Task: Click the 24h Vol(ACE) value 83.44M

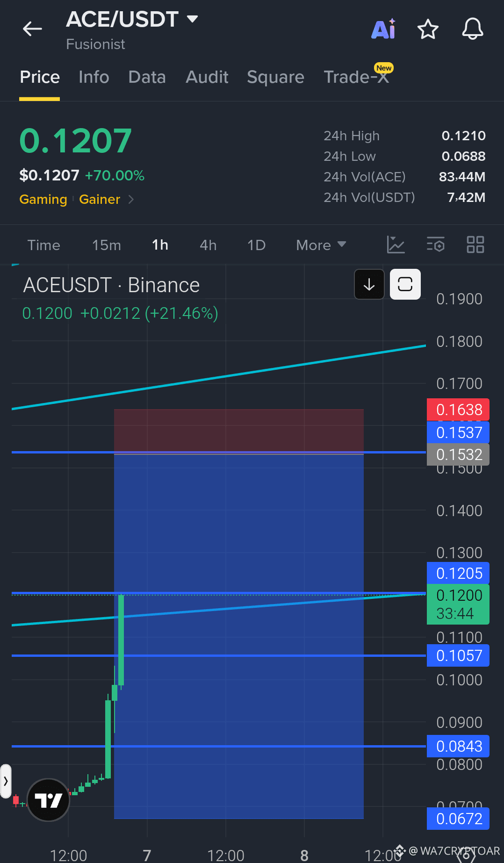Action: tap(462, 177)
